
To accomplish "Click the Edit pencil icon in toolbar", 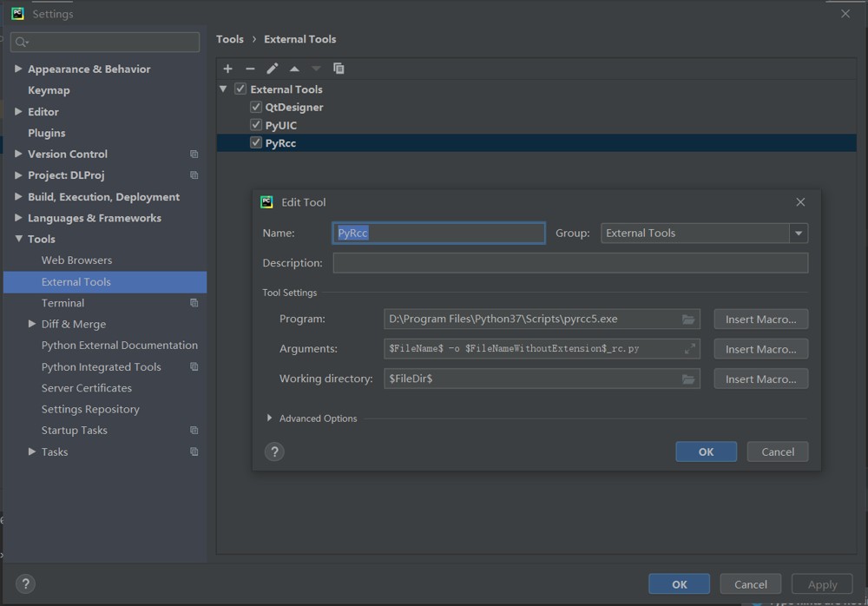I will [x=272, y=69].
